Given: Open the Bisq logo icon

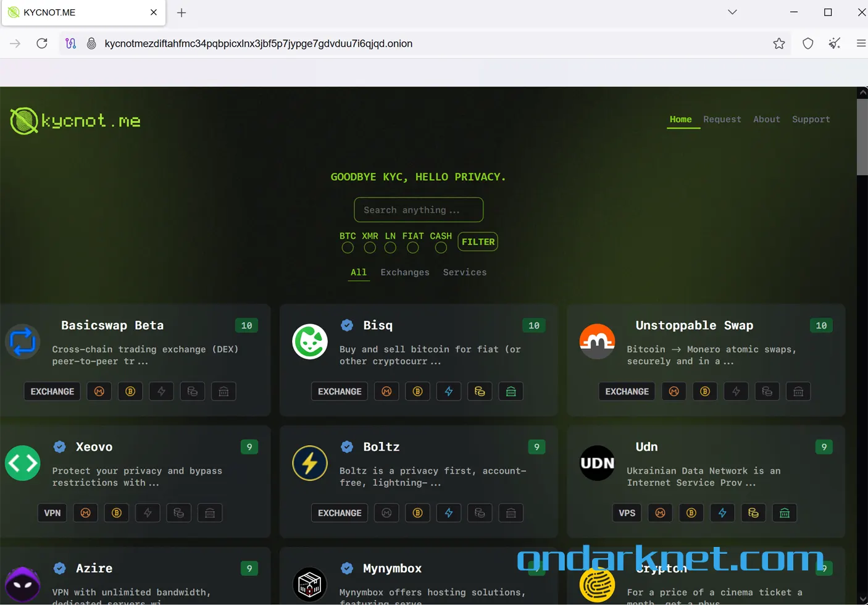Looking at the screenshot, I should pos(310,341).
